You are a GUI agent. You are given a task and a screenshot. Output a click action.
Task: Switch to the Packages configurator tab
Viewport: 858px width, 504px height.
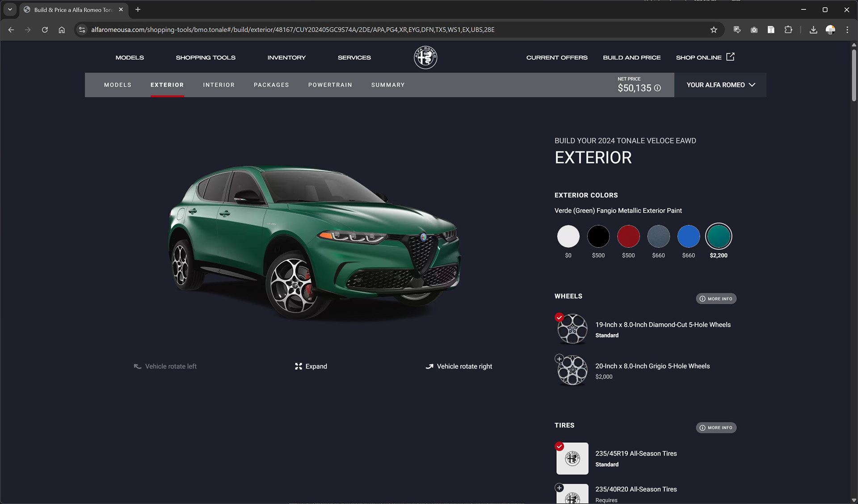coord(271,85)
